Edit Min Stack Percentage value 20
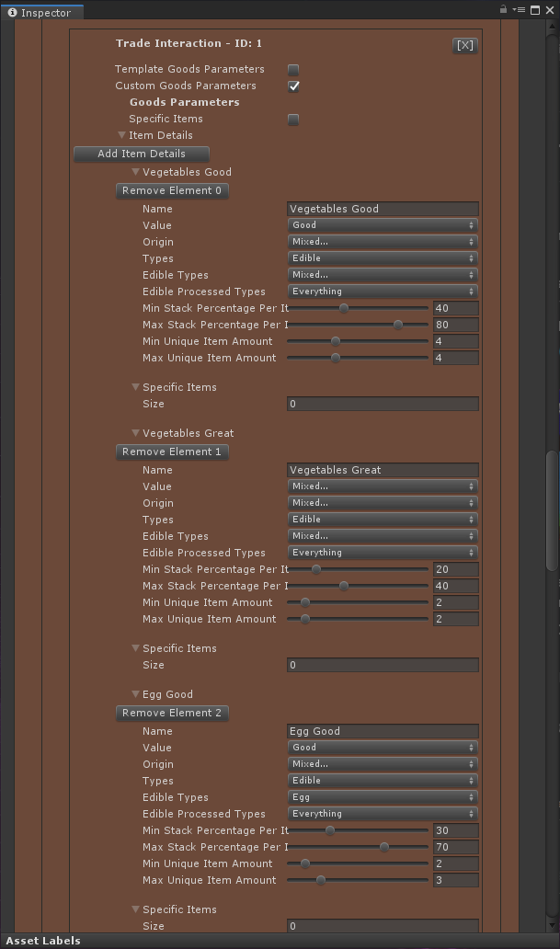560x949 pixels. 456,569
